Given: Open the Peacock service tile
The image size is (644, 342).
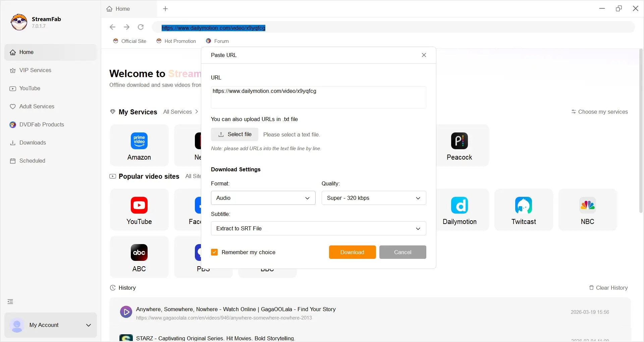Looking at the screenshot, I should tap(459, 146).
